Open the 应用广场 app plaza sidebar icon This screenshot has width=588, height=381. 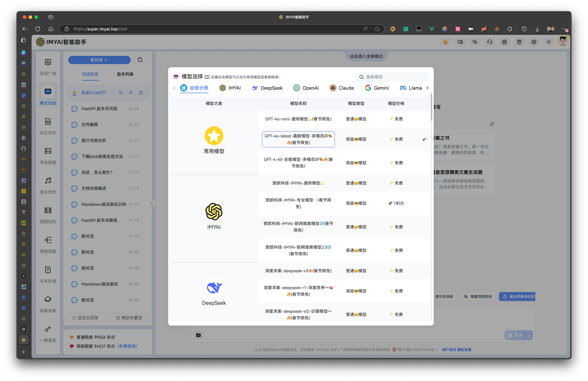pos(48,62)
